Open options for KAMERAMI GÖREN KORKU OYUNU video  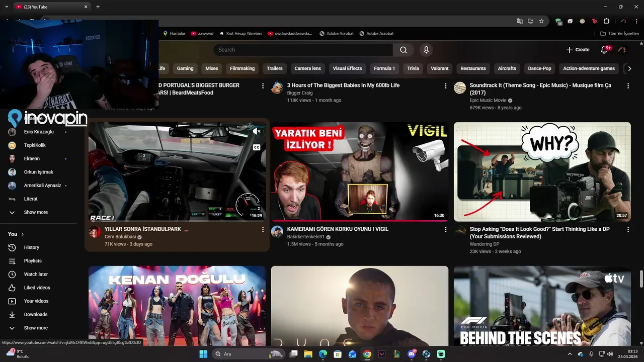445,230
